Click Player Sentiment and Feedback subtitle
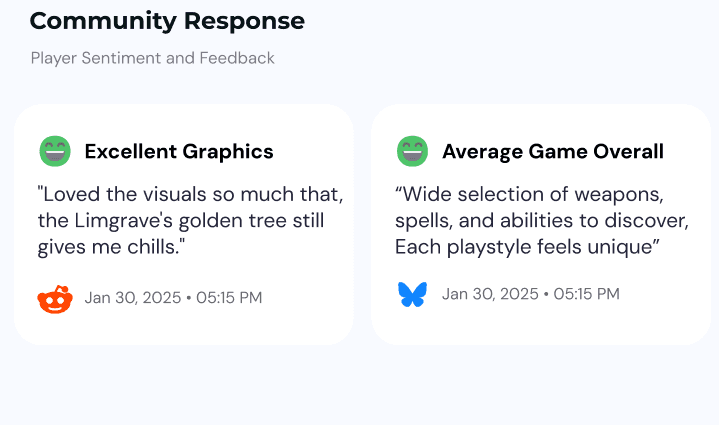This screenshot has width=719, height=425. [153, 58]
